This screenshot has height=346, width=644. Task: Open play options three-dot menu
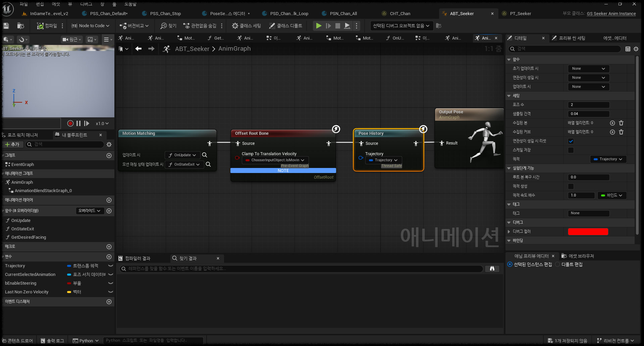357,26
